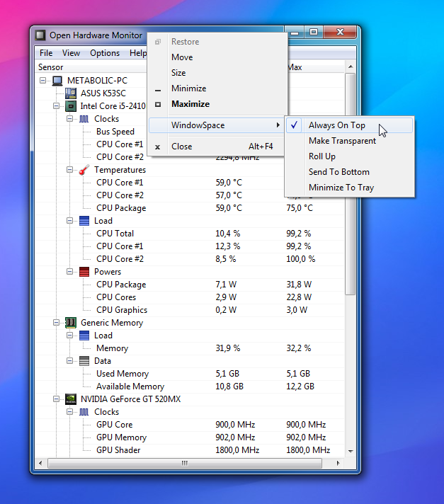The height and width of the screenshot is (504, 444).
Task: Choose Make Transparent from the submenu
Action: tap(342, 141)
